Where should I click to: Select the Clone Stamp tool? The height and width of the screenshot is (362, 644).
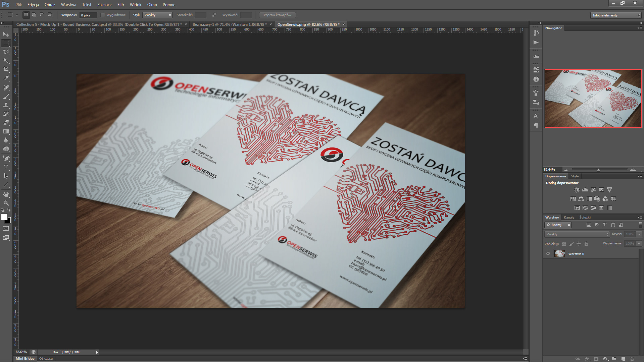(x=6, y=105)
